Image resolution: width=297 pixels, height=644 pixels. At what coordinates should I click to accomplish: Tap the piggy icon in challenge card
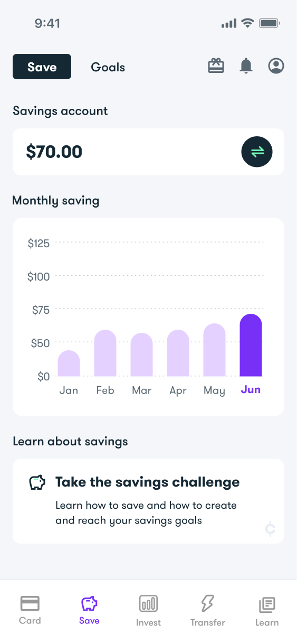tap(37, 482)
